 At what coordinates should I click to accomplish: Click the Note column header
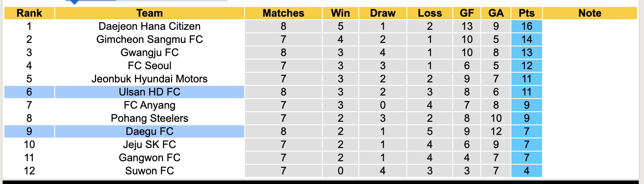point(589,13)
